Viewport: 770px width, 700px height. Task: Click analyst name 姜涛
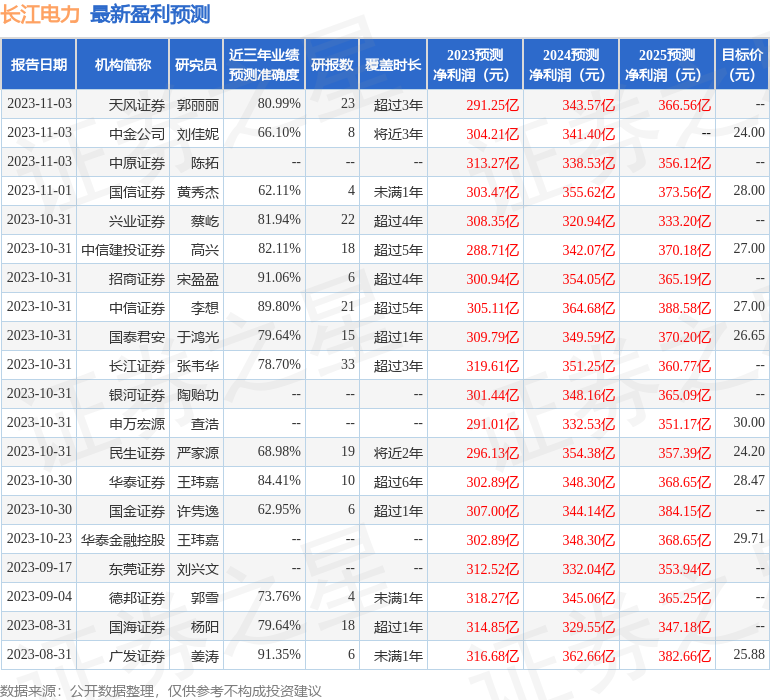click(205, 656)
